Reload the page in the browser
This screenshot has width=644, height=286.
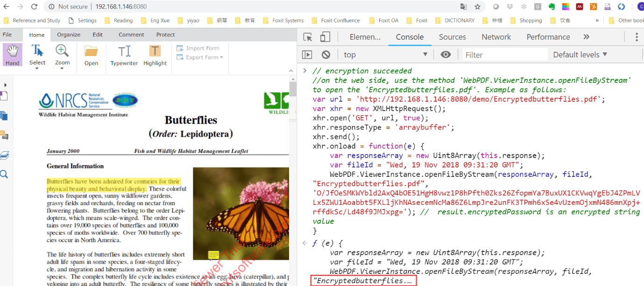(34, 7)
